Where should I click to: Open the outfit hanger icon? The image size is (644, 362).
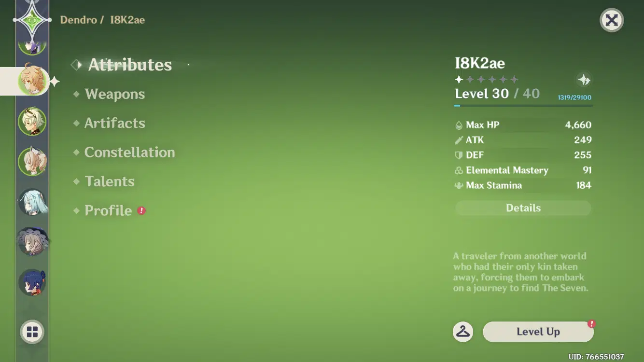pyautogui.click(x=462, y=332)
